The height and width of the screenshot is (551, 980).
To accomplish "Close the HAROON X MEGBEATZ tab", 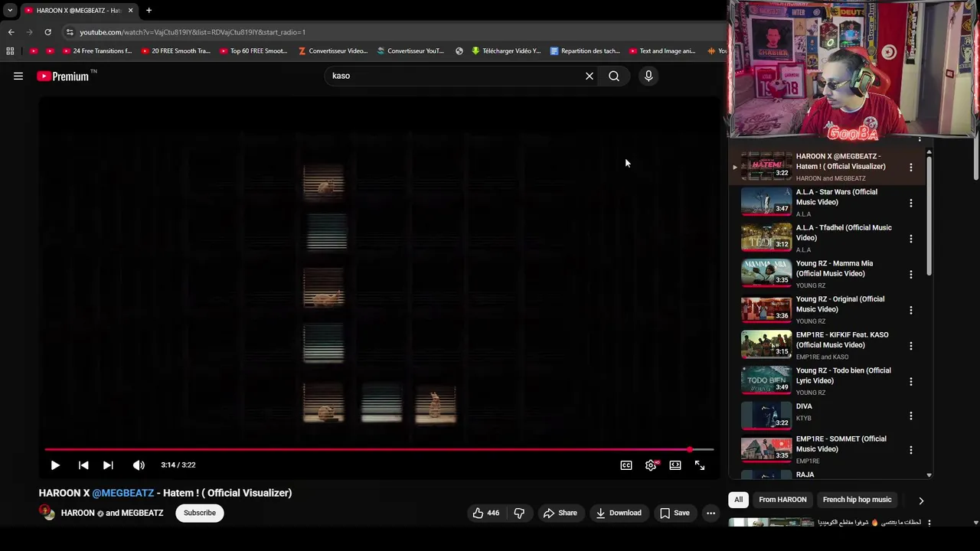I will (x=130, y=11).
